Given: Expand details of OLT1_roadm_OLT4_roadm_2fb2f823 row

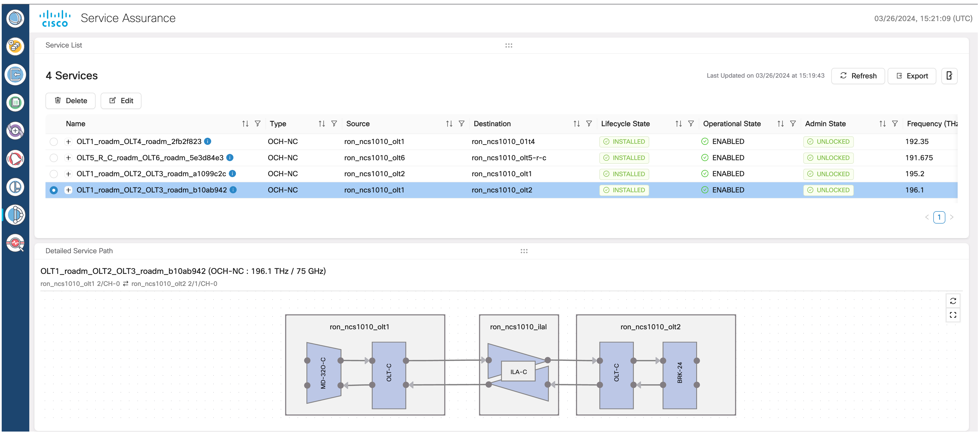Looking at the screenshot, I should point(68,141).
